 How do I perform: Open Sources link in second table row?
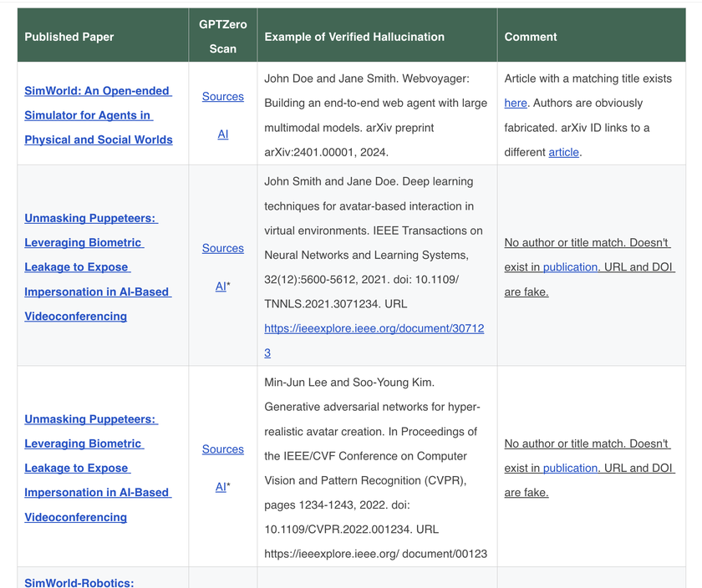222,248
